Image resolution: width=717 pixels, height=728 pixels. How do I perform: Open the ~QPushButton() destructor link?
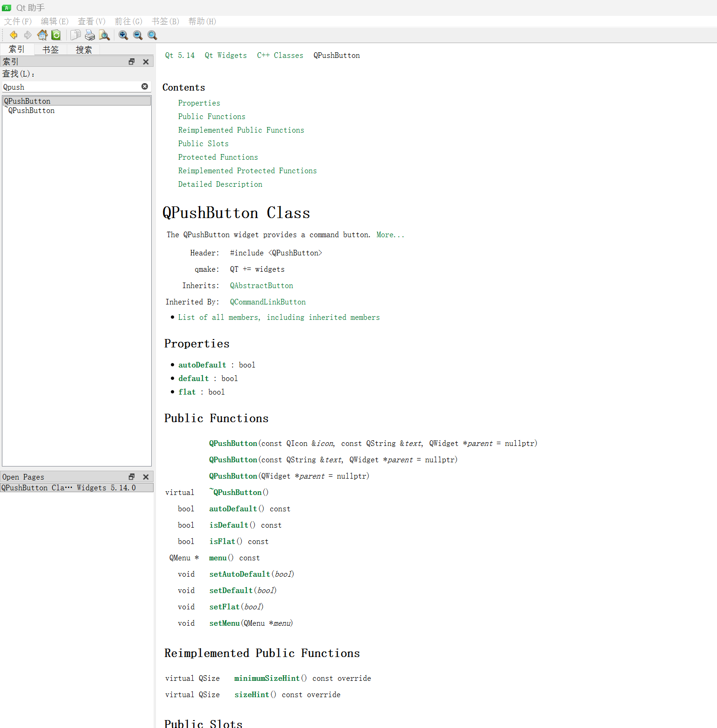tap(235, 493)
